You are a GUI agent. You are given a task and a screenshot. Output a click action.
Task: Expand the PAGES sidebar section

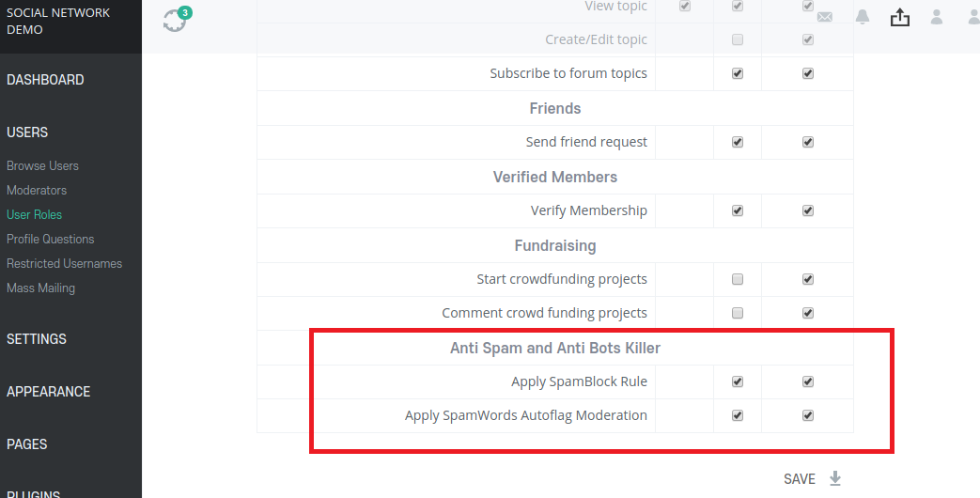click(x=27, y=444)
